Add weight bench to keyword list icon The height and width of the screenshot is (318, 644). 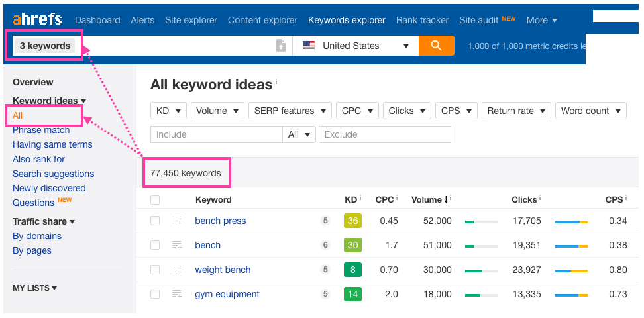pos(177,270)
